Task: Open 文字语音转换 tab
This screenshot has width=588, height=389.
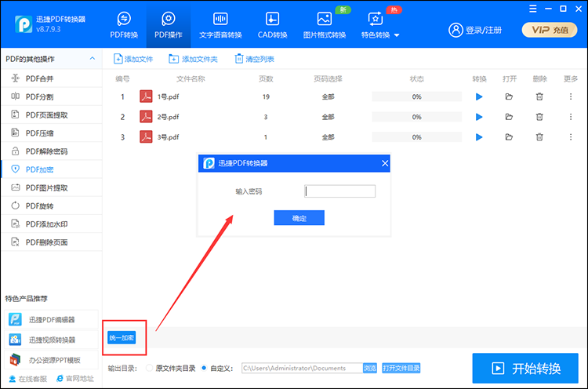Action: pos(220,26)
